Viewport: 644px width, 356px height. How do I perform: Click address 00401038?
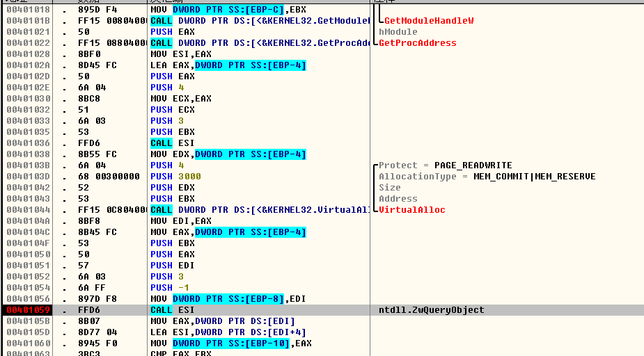[28, 154]
